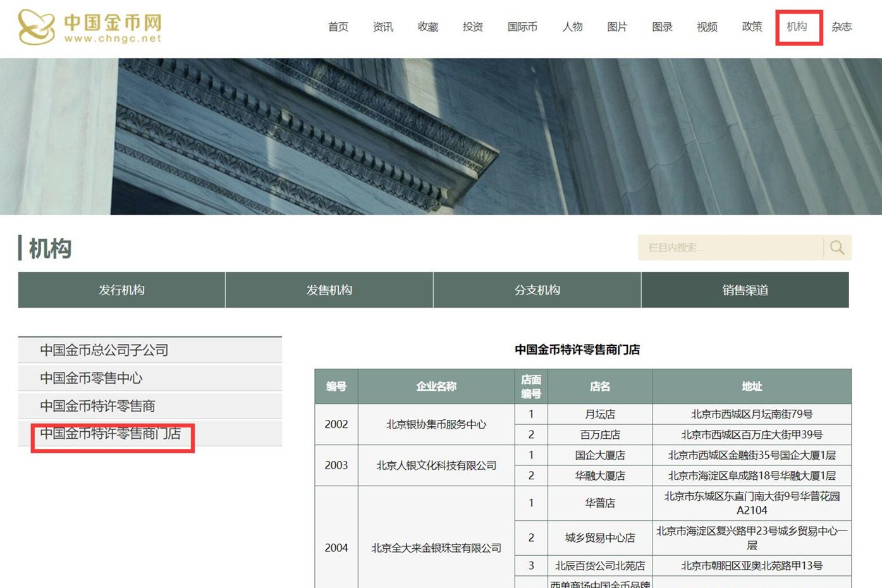882x588 pixels.
Task: Open the 国际币 section
Action: click(522, 27)
